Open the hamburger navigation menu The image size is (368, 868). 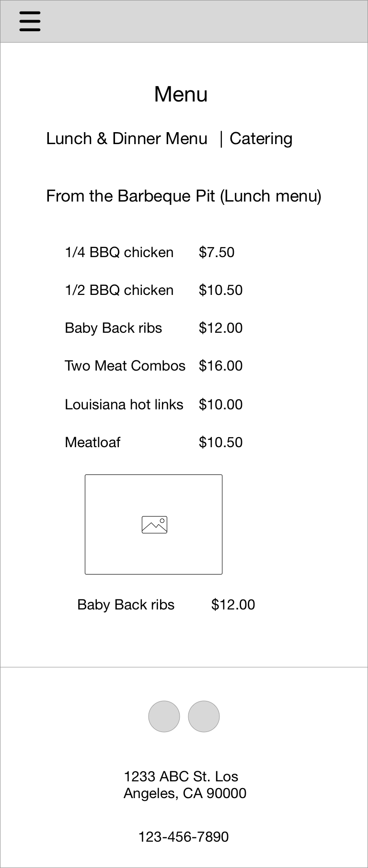(x=30, y=22)
